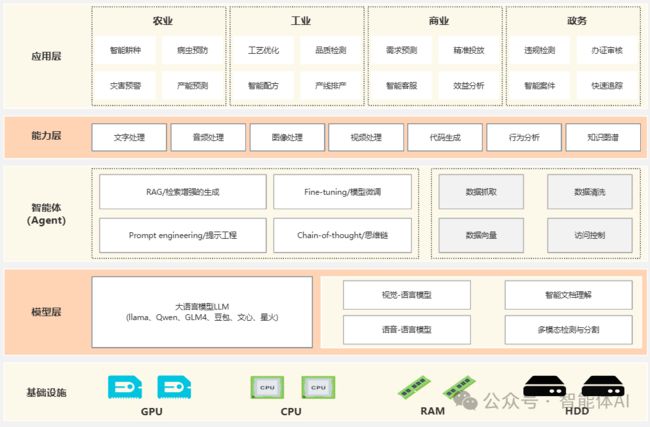Image resolution: width=650 pixels, height=427 pixels.
Task: Click the gray 数据清洗 box
Action: 589,192
